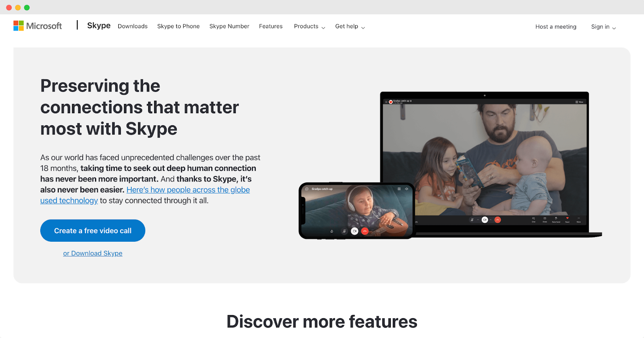Viewport: 644px width, 338px height.
Task: Click the laptop mockup's red end-call icon
Action: (498, 220)
